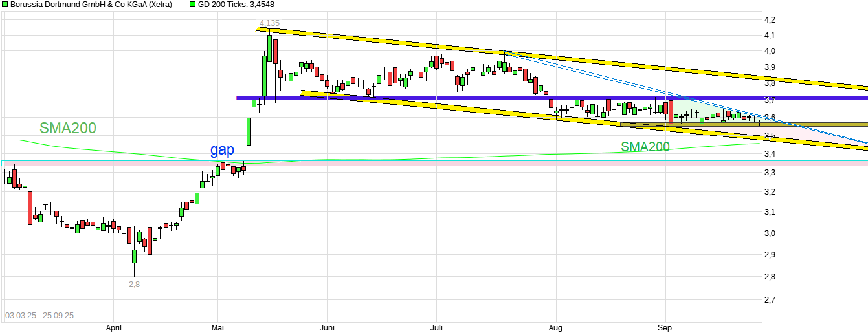
Task: Click the date range 03.03.25 - 25.09.25
Action: 39,316
